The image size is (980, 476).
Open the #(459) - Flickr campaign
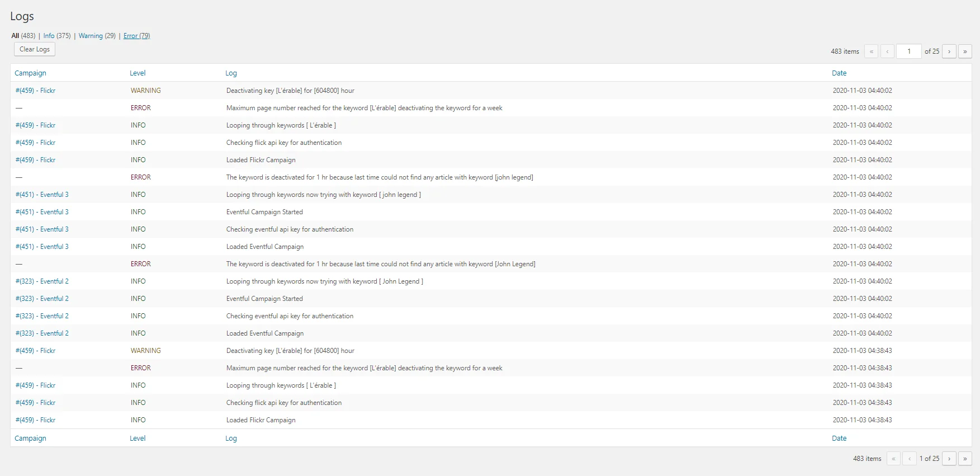point(35,90)
